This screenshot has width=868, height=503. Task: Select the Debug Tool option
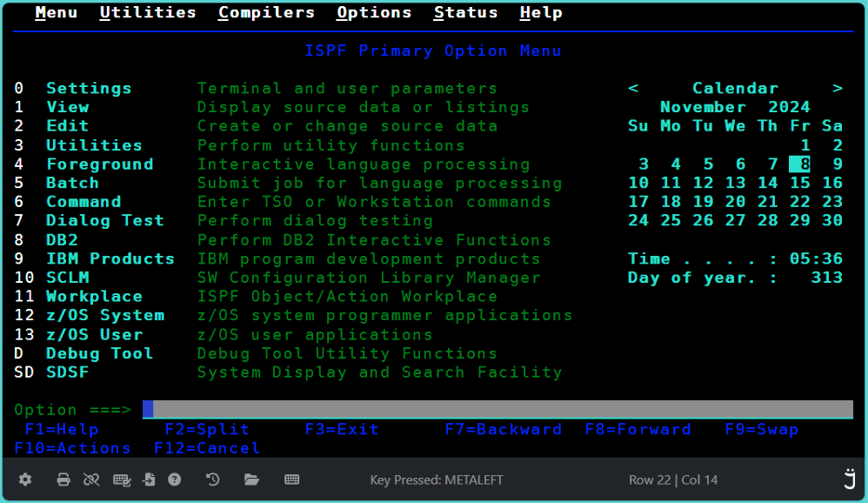tap(100, 353)
